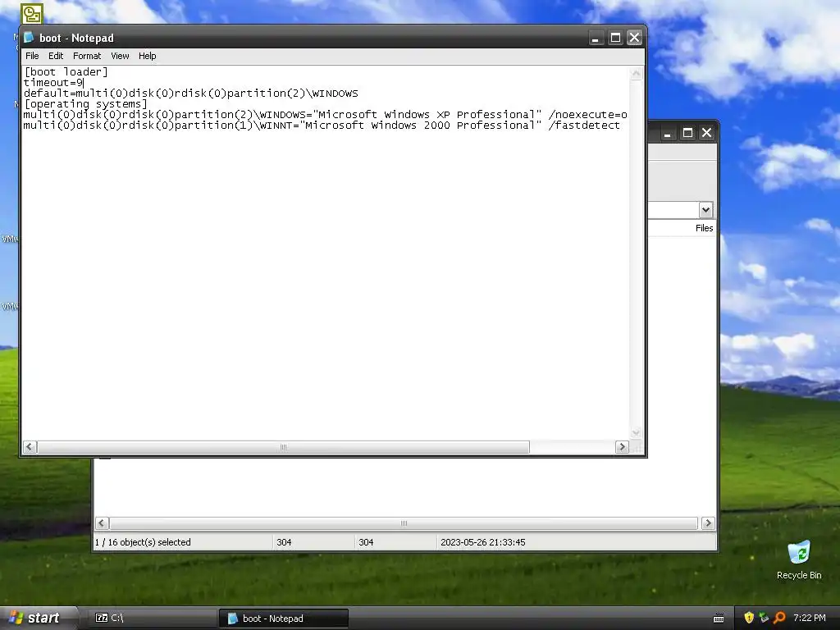The height and width of the screenshot is (630, 840).
Task: Click the orange magnifier tray icon
Action: [x=779, y=618]
